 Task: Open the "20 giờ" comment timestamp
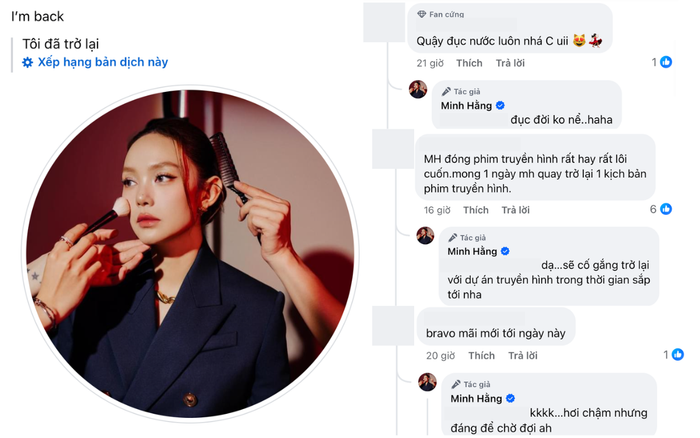pyautogui.click(x=440, y=356)
